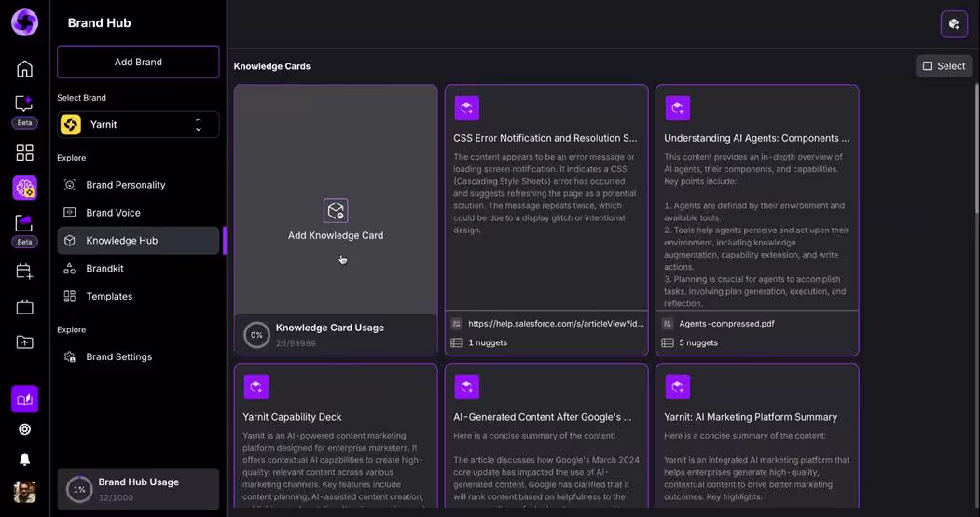The height and width of the screenshot is (517, 980).
Task: Click the Yarnit AI Marketing Platform card icon
Action: point(678,387)
